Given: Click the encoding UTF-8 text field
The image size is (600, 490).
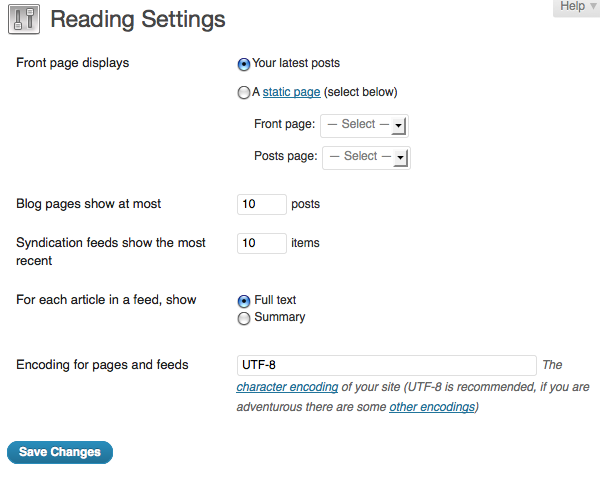Looking at the screenshot, I should point(386,365).
